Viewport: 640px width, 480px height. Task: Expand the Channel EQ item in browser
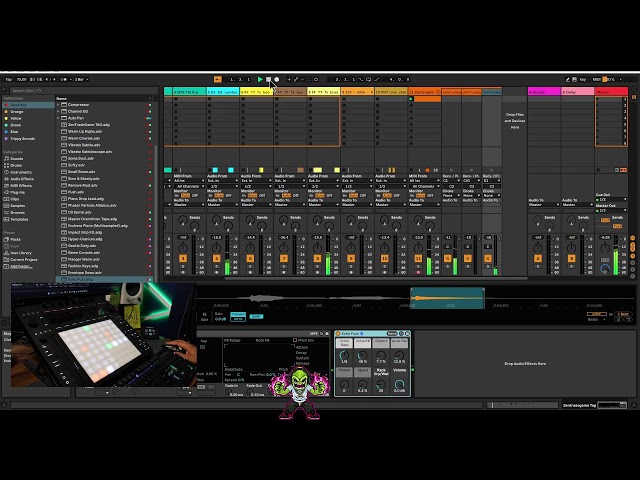pos(58,111)
